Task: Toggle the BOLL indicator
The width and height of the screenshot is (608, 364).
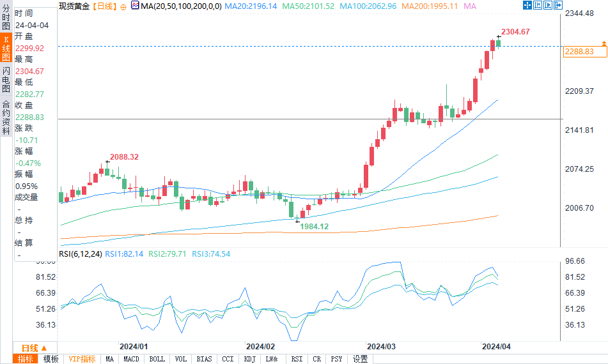Action: coord(157,359)
